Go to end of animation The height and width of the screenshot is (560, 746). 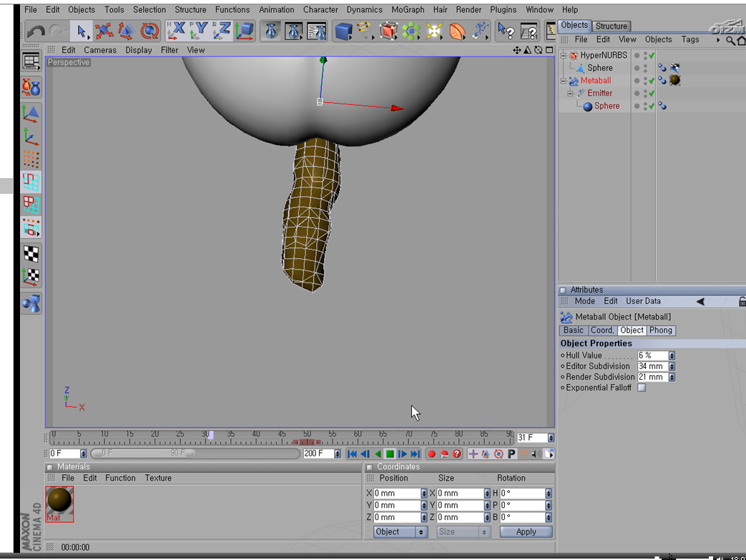(x=416, y=454)
